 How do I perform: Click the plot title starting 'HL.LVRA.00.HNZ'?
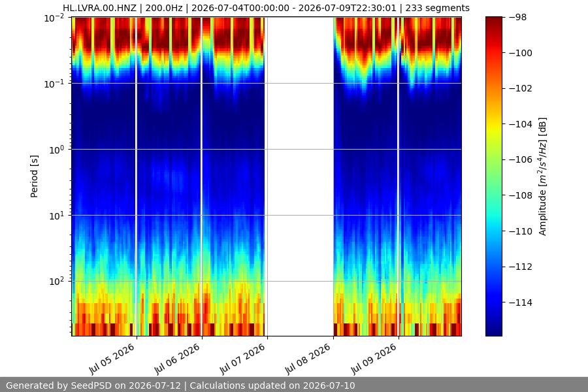(266, 8)
